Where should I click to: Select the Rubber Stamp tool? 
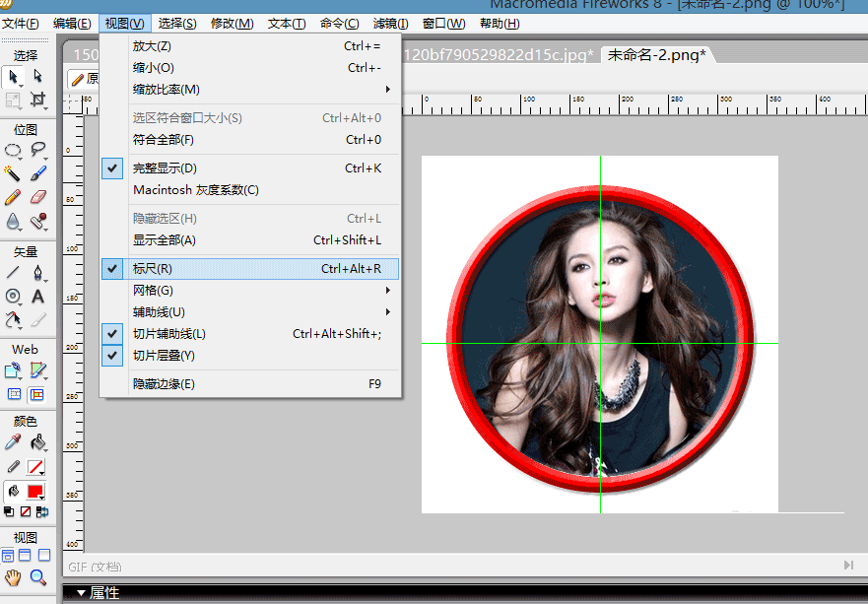38,222
